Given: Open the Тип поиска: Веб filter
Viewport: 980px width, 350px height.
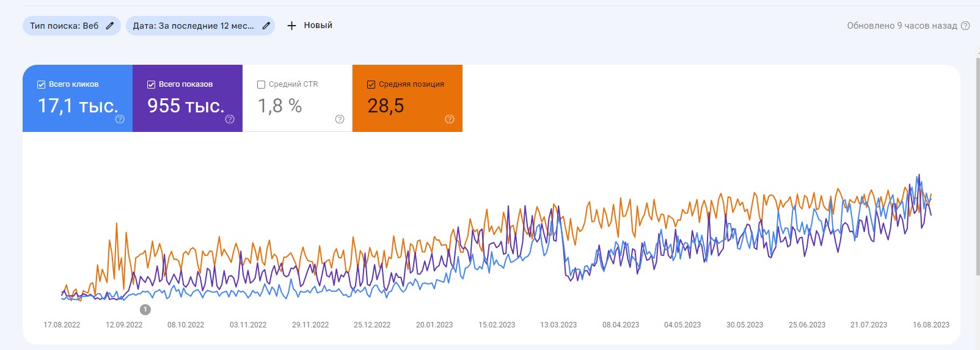Looking at the screenshot, I should click(x=64, y=26).
